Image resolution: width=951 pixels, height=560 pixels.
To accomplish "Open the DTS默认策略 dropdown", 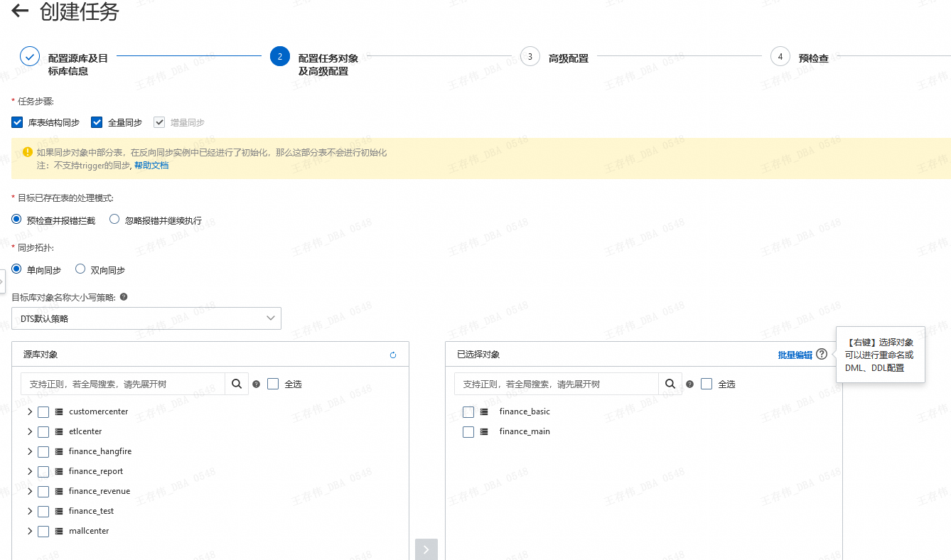I will point(146,318).
